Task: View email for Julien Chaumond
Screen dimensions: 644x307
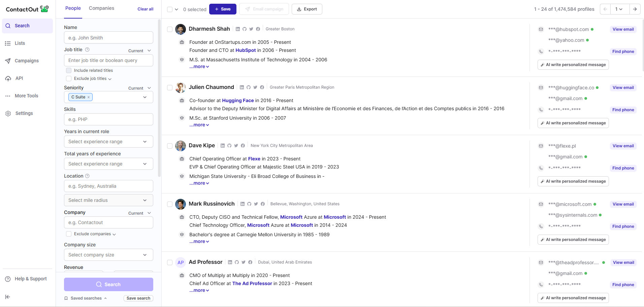Action: click(623, 88)
